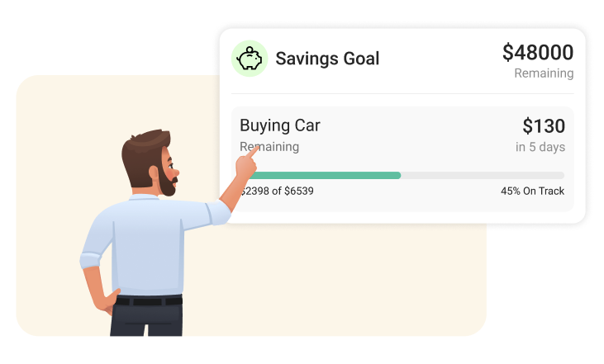Click the Remaining label under $48000
This screenshot has height=364, width=604.
pos(543,73)
